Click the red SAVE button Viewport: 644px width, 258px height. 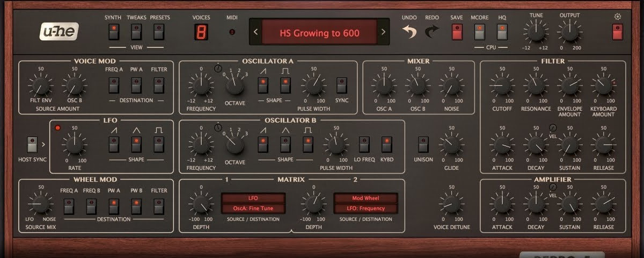(456, 33)
